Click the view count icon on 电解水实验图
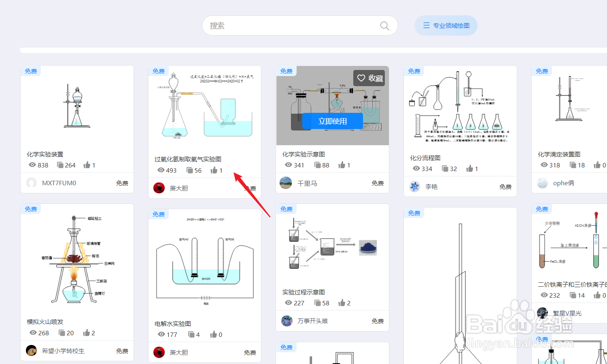607x364 pixels. pyautogui.click(x=161, y=334)
